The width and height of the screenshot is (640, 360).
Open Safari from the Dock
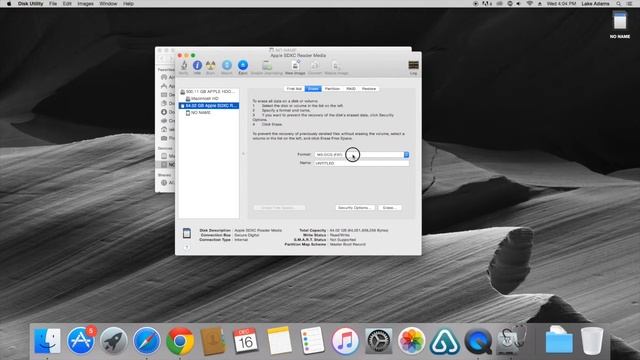(x=147, y=340)
